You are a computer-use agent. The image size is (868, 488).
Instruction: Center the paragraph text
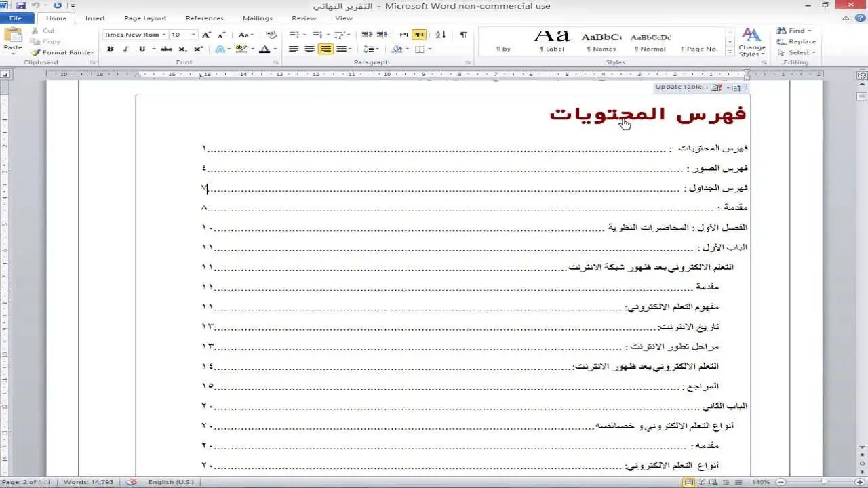pyautogui.click(x=309, y=49)
